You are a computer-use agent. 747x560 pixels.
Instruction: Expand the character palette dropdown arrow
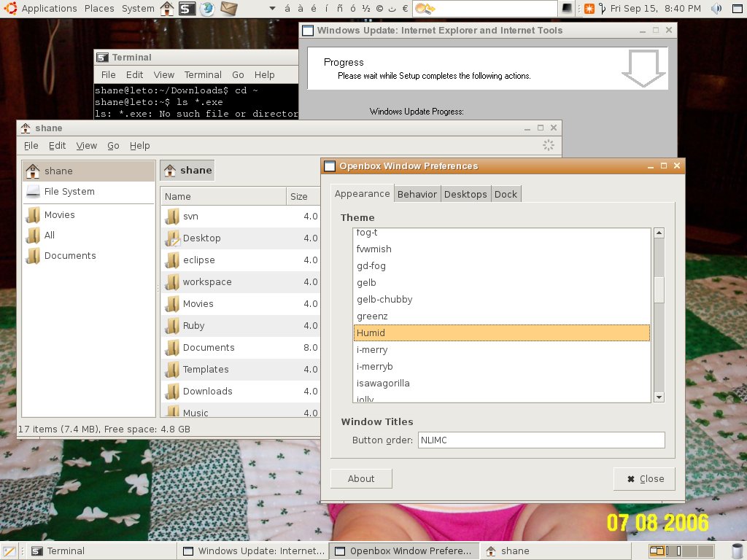(273, 9)
